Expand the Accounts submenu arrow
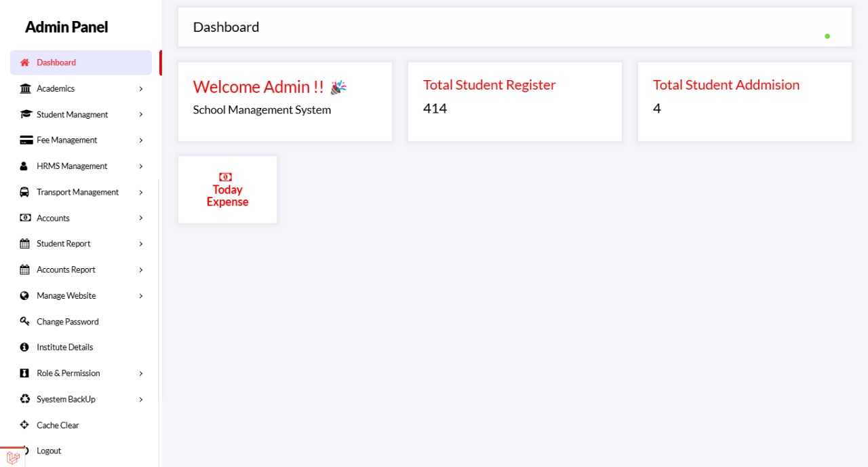This screenshot has height=467, width=868. tap(141, 218)
